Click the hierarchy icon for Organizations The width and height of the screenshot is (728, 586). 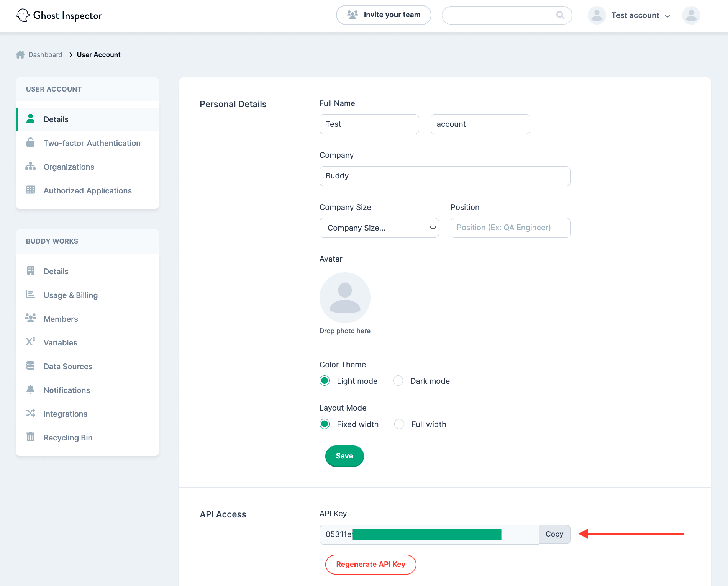pyautogui.click(x=31, y=166)
